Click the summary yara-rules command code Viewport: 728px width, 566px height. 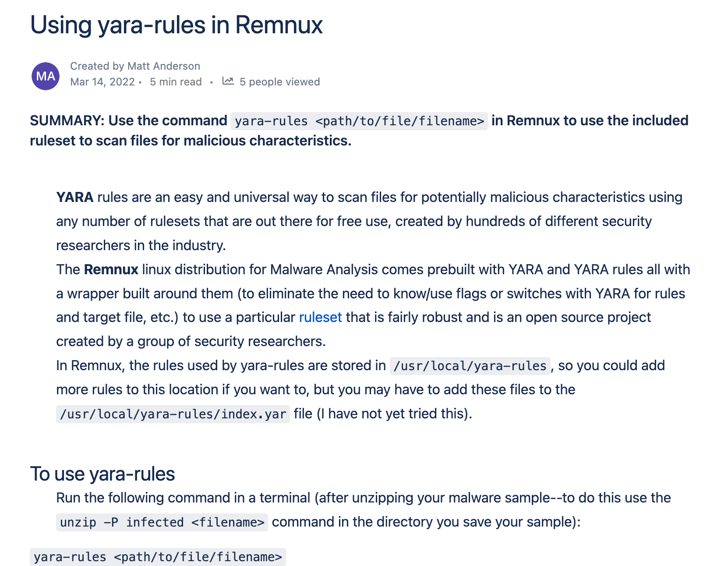click(x=359, y=121)
